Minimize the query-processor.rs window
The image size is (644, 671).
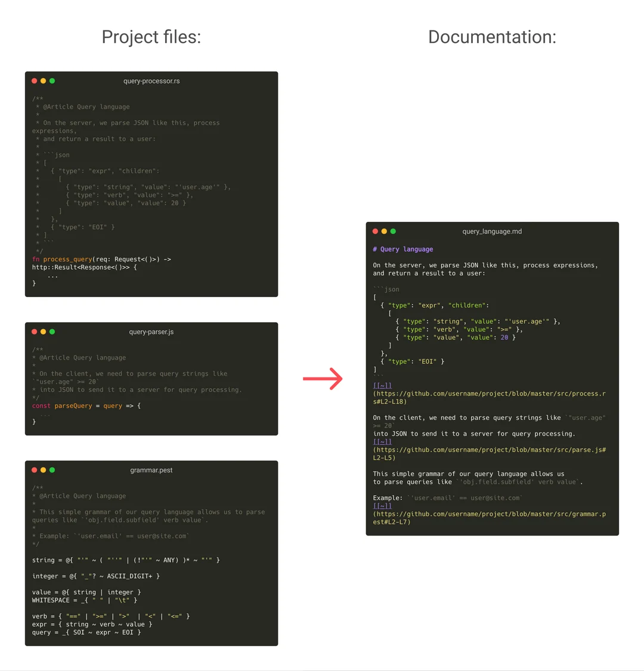[x=43, y=81]
